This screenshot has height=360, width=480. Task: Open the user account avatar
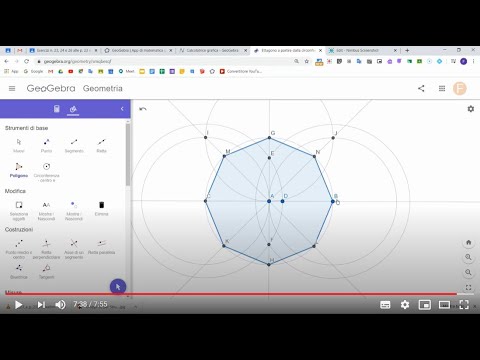coord(460,88)
